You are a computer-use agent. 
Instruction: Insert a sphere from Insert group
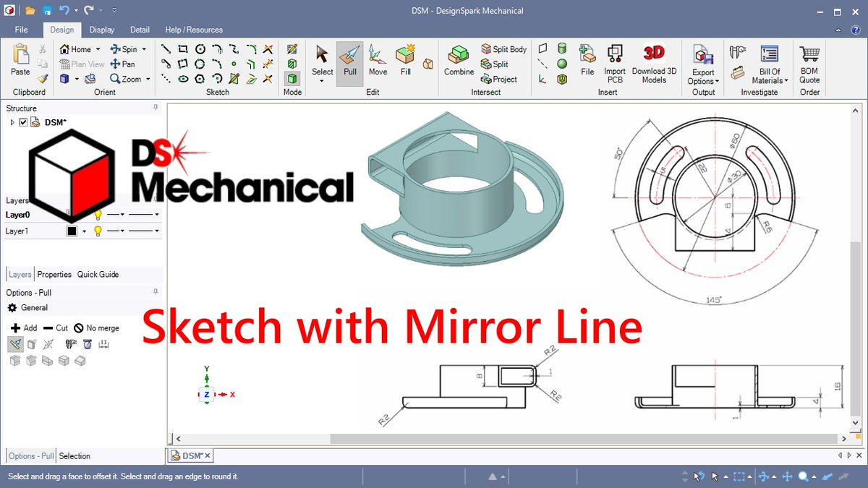click(x=561, y=64)
